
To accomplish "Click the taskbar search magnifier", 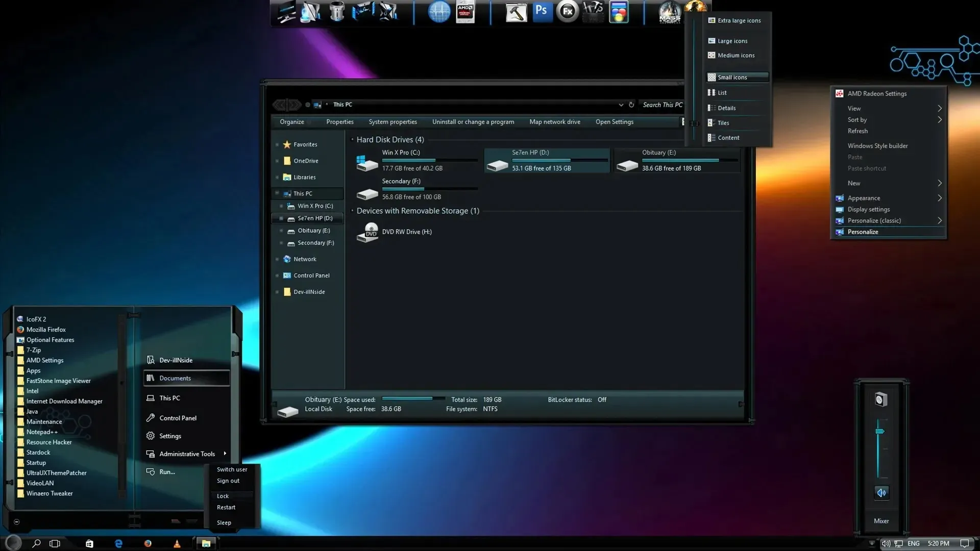I will coord(36,543).
